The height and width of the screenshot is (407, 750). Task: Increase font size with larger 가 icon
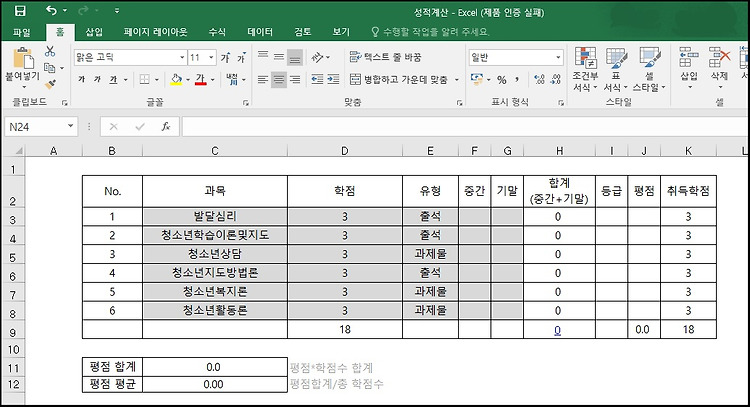click(226, 57)
